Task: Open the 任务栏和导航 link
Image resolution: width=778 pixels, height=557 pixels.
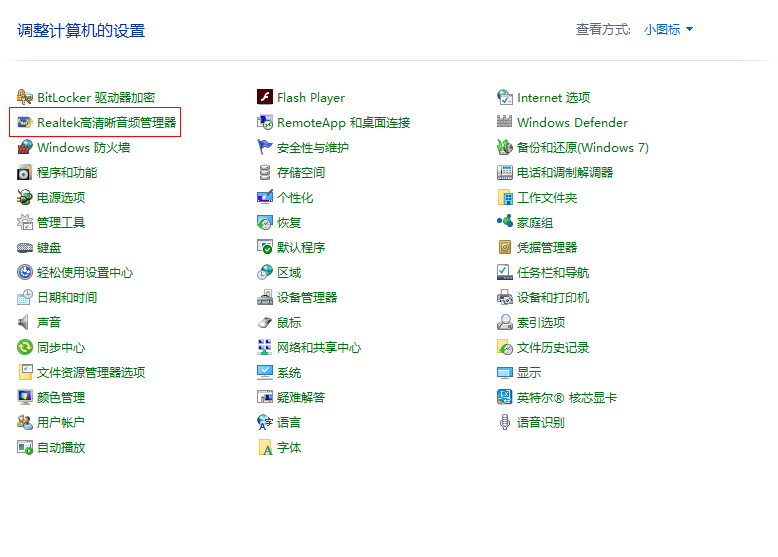Action: coord(553,272)
